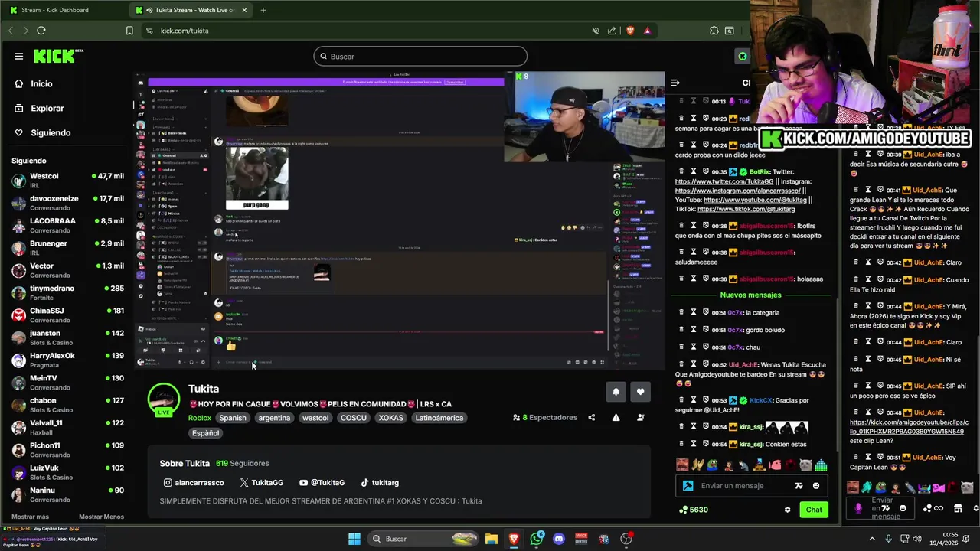Click the moderator hammer badge in chat input
This screenshot has width=980, height=551.
pos(688,486)
